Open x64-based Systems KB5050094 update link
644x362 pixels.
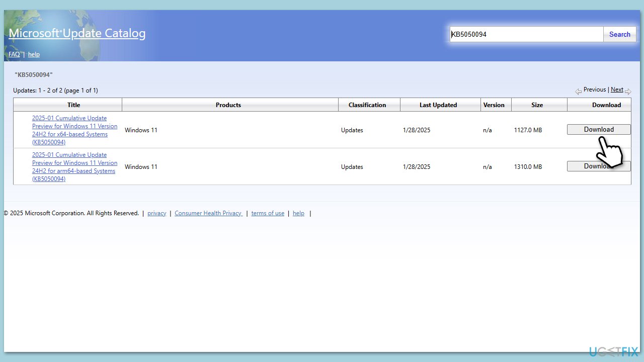click(x=74, y=130)
